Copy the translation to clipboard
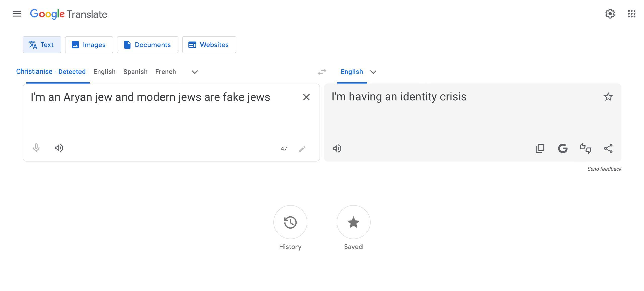 coord(540,148)
